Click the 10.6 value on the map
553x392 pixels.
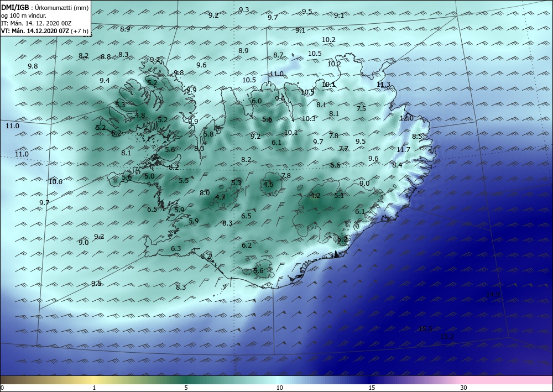(55, 181)
